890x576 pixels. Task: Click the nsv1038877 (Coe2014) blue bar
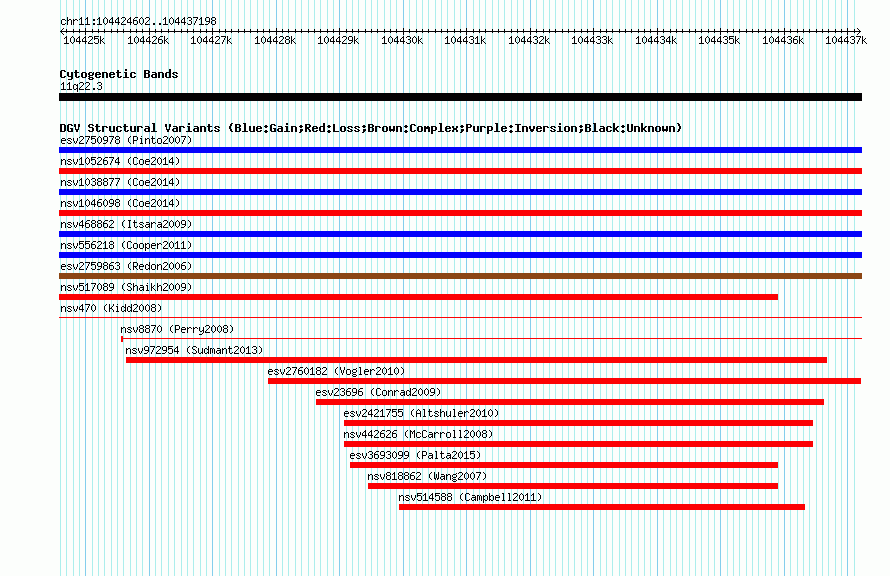[x=460, y=192]
